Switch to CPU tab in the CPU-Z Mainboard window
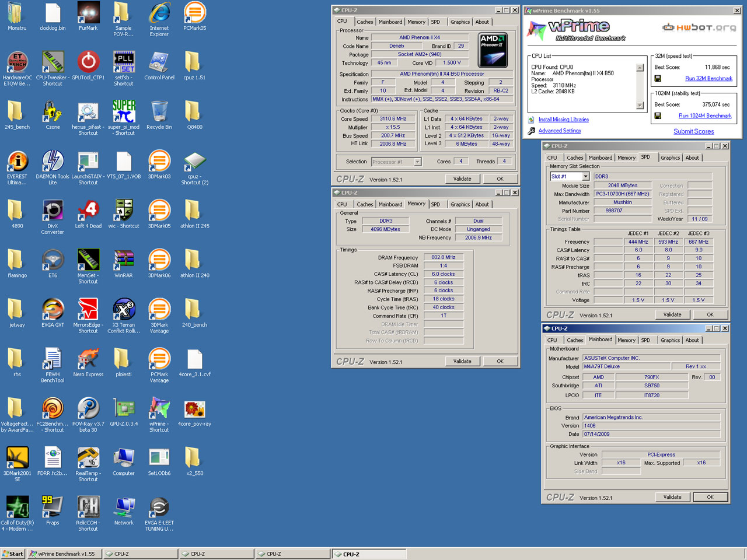Screen dimensions: 747x560 pos(552,341)
